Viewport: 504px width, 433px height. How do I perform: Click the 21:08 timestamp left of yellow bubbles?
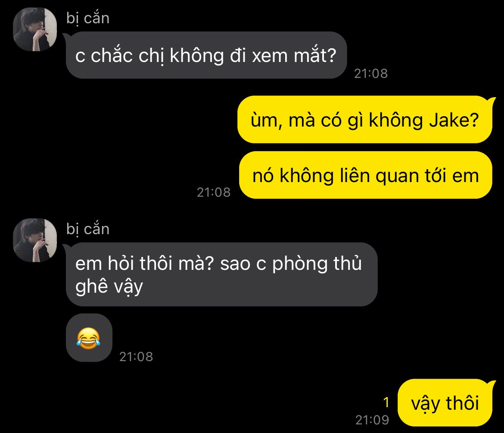point(214,192)
